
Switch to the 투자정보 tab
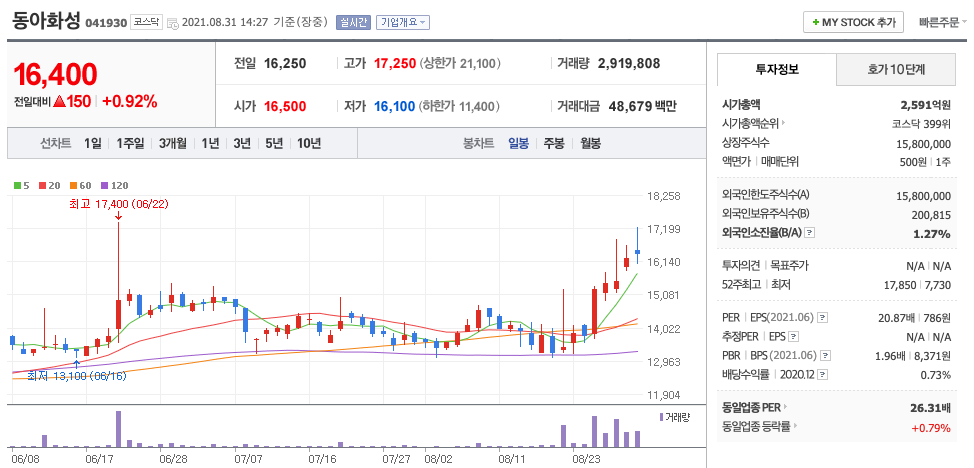pyautogui.click(x=776, y=69)
